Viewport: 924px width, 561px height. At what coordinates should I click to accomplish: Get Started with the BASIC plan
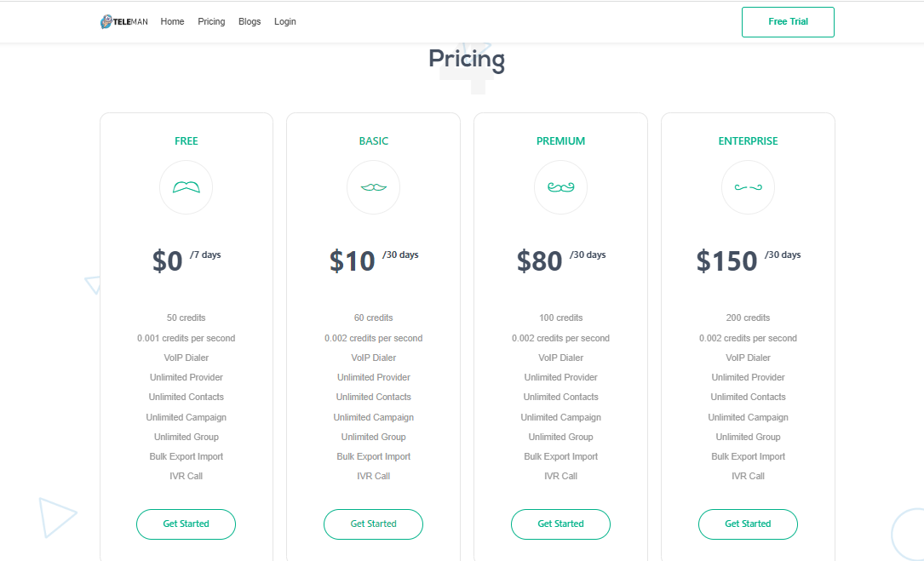tap(373, 524)
